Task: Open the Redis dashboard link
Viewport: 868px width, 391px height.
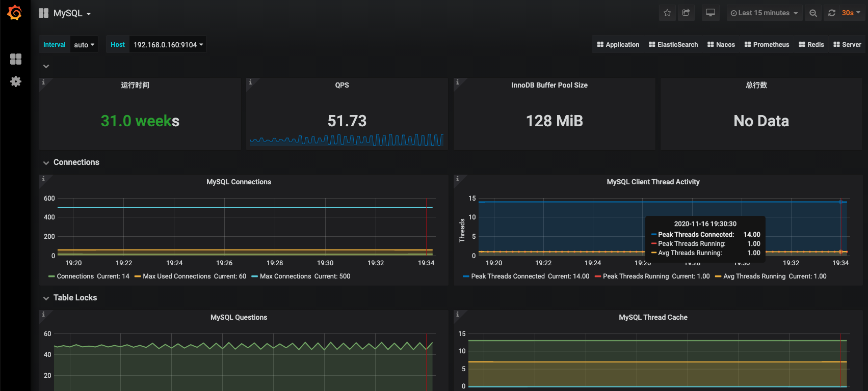Action: click(x=811, y=45)
